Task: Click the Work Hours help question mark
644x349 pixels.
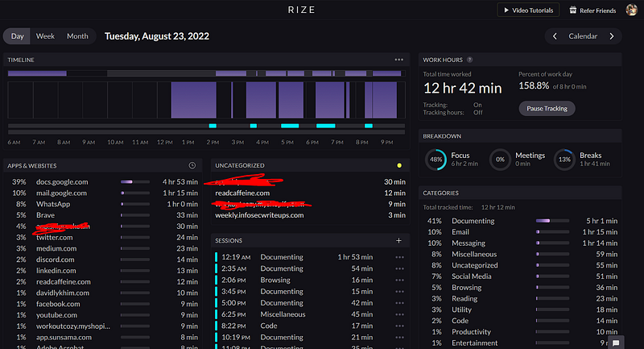Action: coord(470,60)
